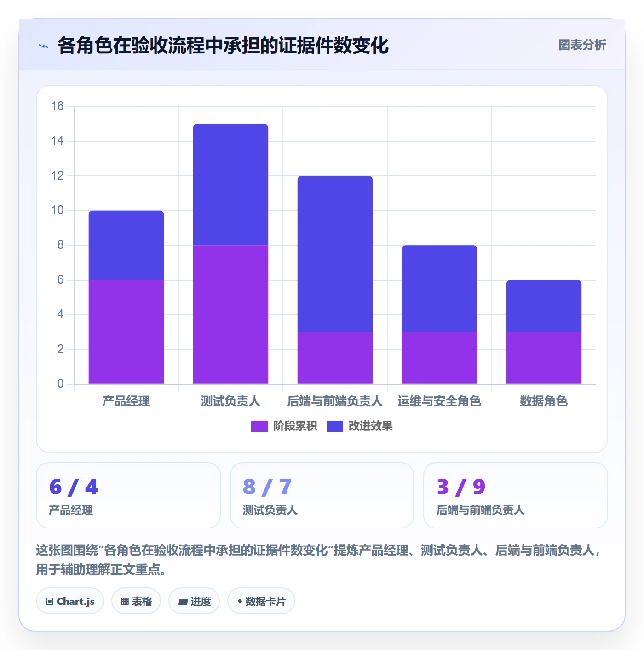Click the purple bar segment for 后端与前端负责人
The width and height of the screenshot is (644, 650).
(335, 358)
